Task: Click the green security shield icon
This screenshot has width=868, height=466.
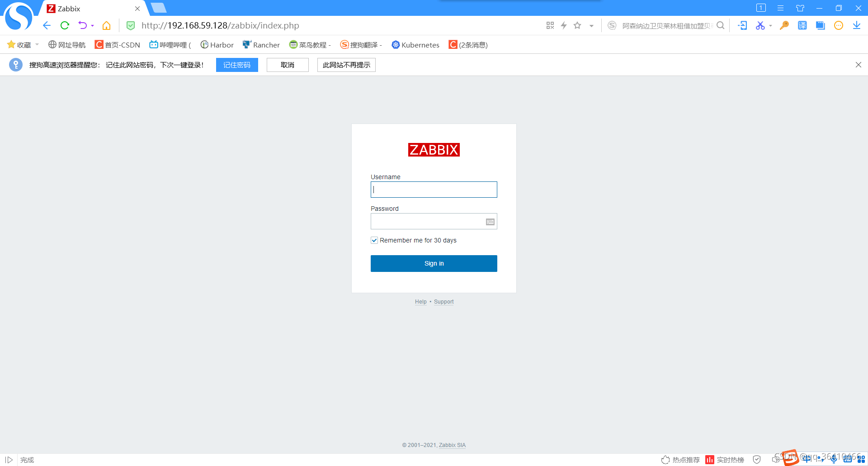Action: [131, 26]
